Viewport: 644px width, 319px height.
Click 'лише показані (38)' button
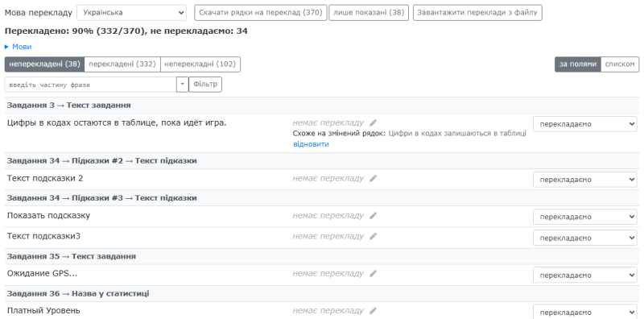click(369, 13)
